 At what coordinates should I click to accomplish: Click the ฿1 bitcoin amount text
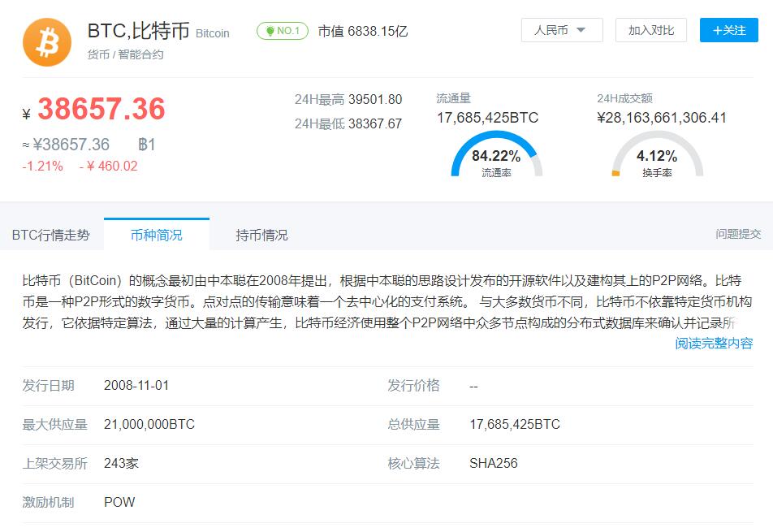click(147, 145)
